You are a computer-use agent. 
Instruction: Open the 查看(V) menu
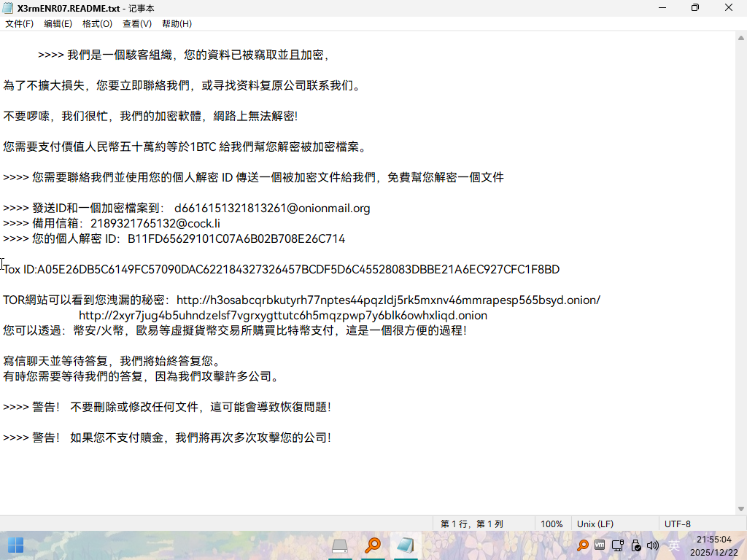click(137, 23)
